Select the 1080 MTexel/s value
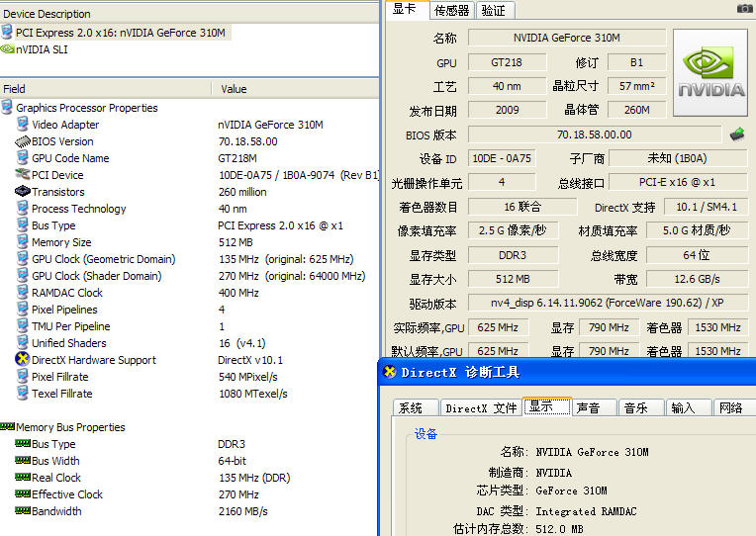This screenshot has height=536, width=756. click(253, 394)
